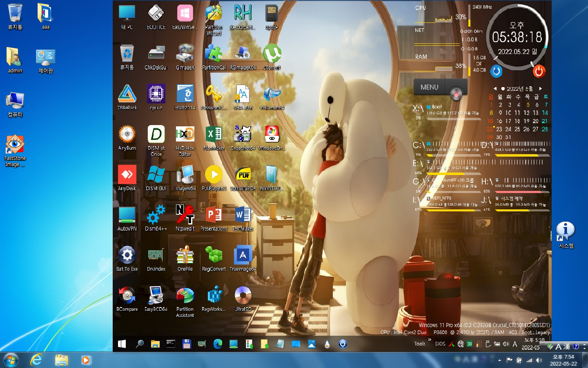Image resolution: width=588 pixels, height=368 pixels.
Task: Launch SHA-256 certificate icon
Action: click(243, 97)
